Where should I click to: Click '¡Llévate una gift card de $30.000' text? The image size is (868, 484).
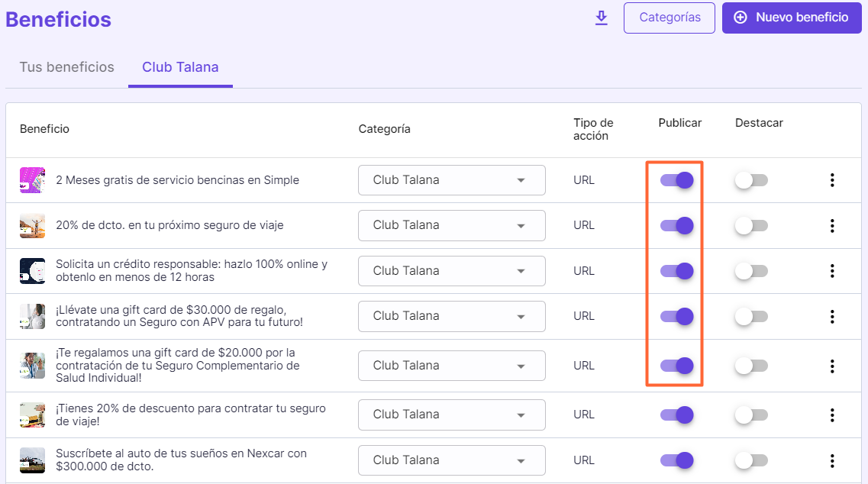click(179, 315)
